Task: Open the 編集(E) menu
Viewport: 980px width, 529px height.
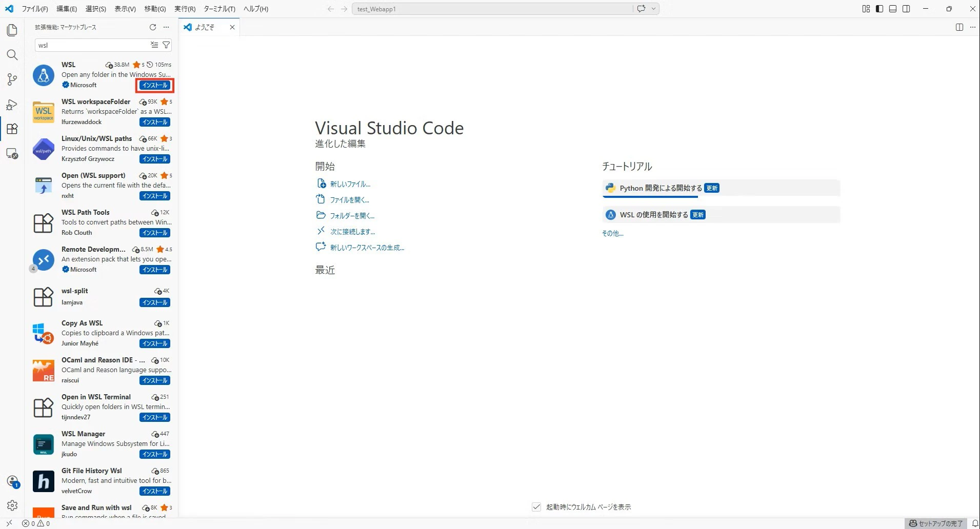Action: tap(67, 9)
